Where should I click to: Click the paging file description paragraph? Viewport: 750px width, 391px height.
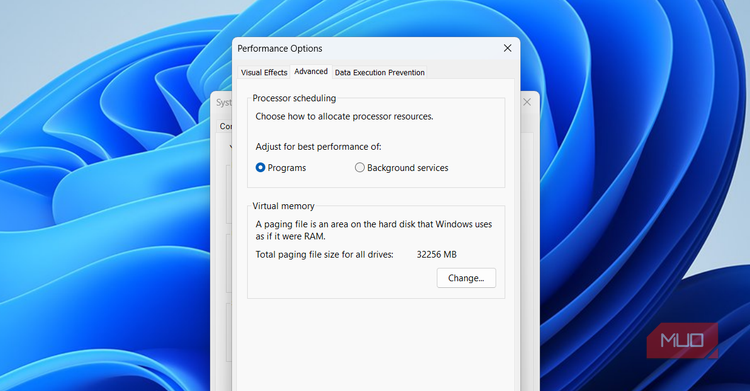374,230
